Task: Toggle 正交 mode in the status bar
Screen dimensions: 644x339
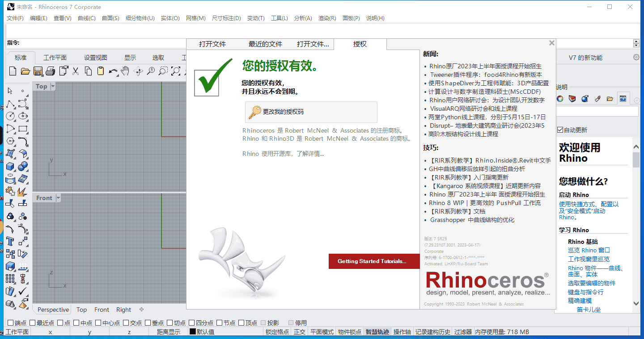Action: [300, 331]
